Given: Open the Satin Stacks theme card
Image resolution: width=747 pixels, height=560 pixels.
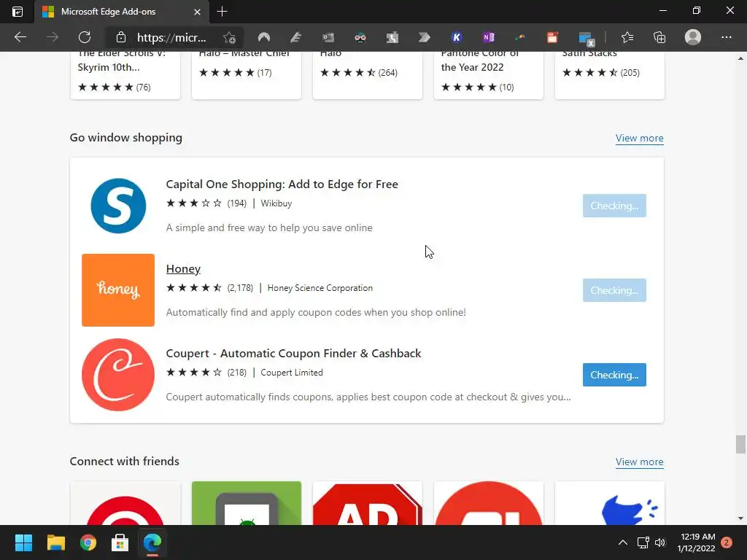Looking at the screenshot, I should pyautogui.click(x=609, y=74).
